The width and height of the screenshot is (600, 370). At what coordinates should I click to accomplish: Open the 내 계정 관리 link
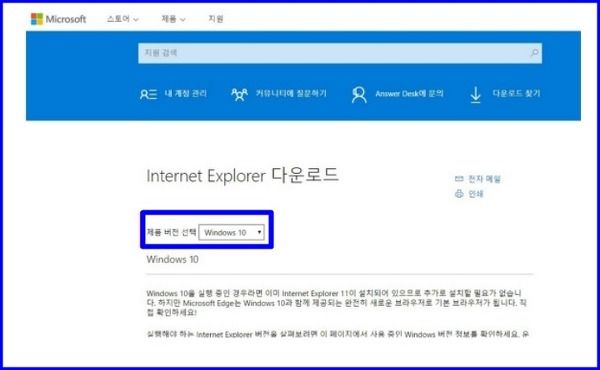click(x=186, y=93)
